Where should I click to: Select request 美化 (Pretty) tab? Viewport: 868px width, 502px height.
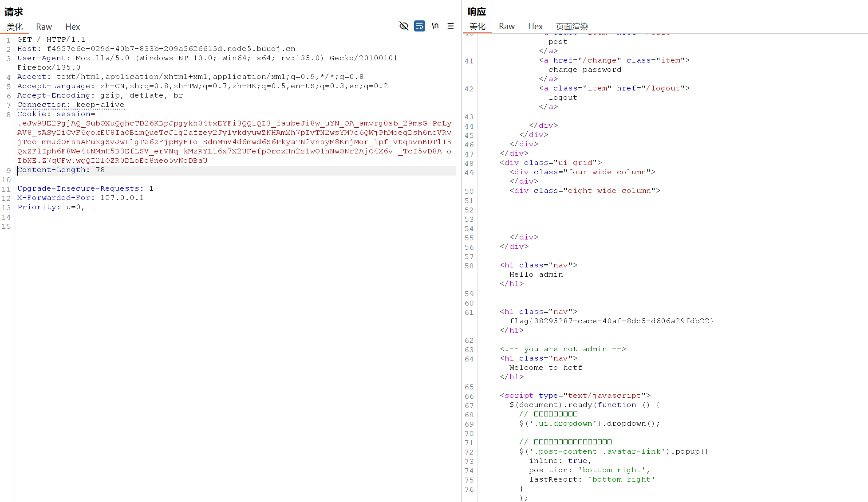(x=15, y=27)
